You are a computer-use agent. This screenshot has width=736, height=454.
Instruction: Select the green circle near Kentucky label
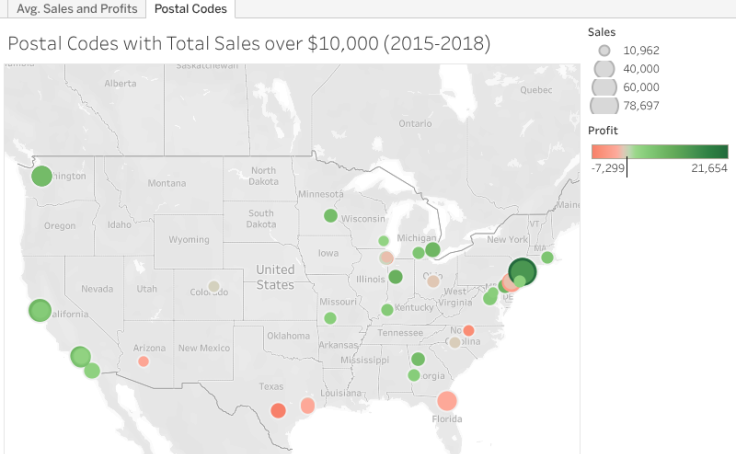coord(387,309)
